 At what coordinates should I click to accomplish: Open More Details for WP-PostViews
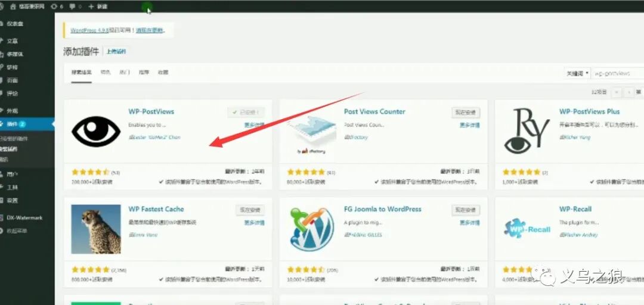coord(254,125)
